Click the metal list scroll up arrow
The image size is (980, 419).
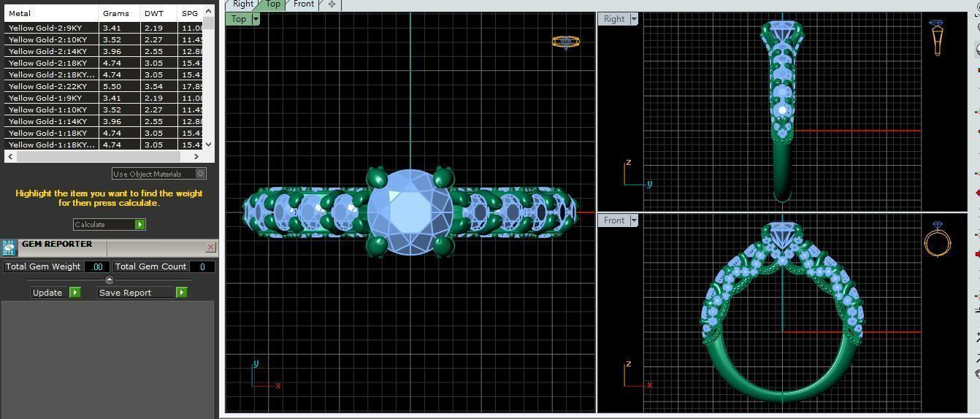(x=209, y=12)
